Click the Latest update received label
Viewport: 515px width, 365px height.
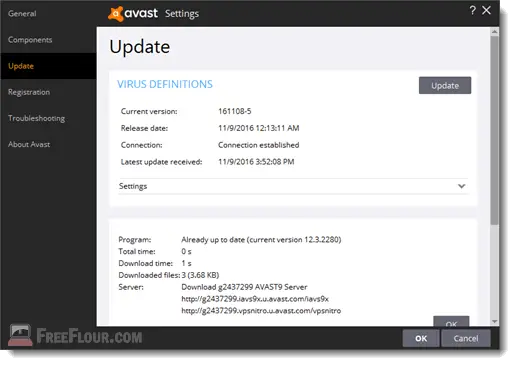point(161,162)
